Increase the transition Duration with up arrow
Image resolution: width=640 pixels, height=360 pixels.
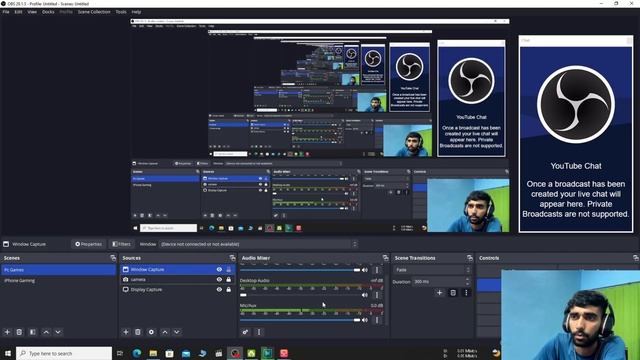pyautogui.click(x=467, y=280)
